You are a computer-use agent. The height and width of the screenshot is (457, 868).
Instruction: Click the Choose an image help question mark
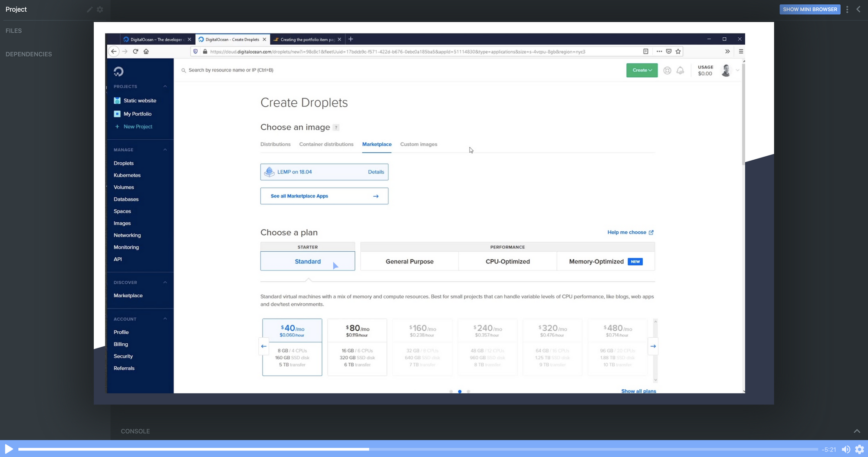pyautogui.click(x=336, y=128)
